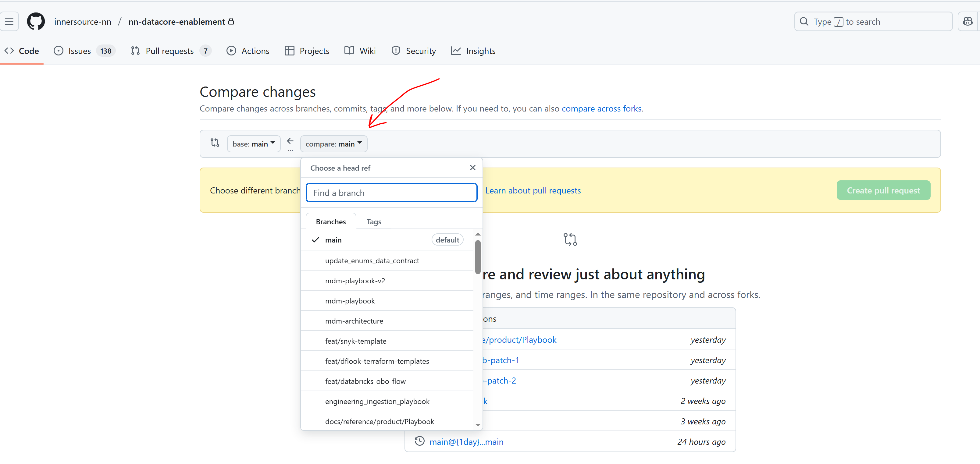Open the Security tab
The height and width of the screenshot is (464, 980).
[414, 51]
